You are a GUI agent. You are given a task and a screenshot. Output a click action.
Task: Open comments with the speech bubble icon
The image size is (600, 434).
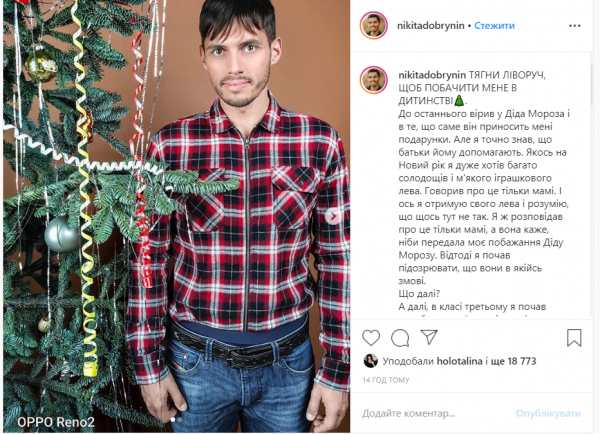400,338
